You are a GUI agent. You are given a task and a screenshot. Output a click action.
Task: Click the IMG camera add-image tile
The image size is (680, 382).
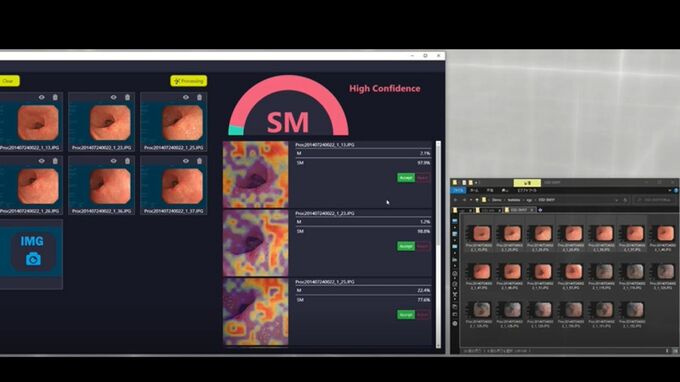pos(32,251)
